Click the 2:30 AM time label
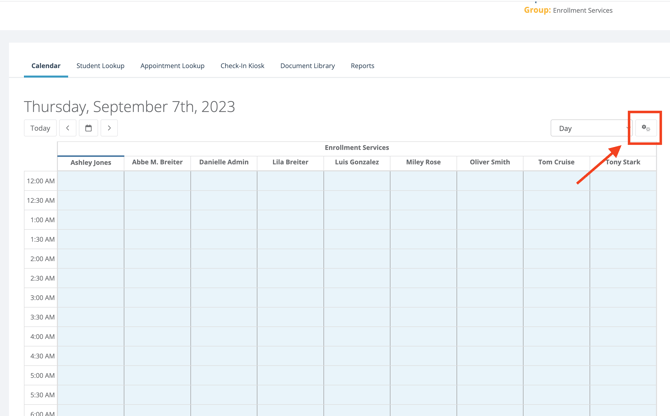670x416 pixels. pos(42,278)
